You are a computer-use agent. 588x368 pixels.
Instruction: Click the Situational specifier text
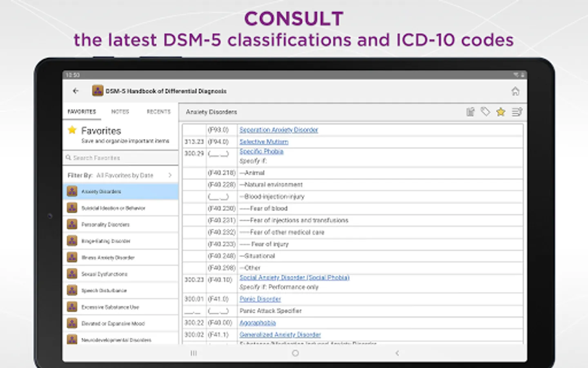click(x=257, y=256)
